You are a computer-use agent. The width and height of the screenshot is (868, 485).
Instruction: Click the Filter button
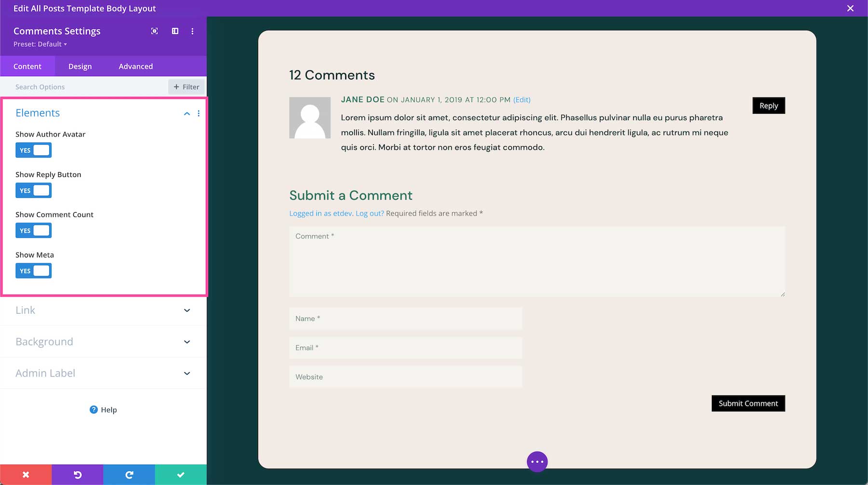coord(186,87)
